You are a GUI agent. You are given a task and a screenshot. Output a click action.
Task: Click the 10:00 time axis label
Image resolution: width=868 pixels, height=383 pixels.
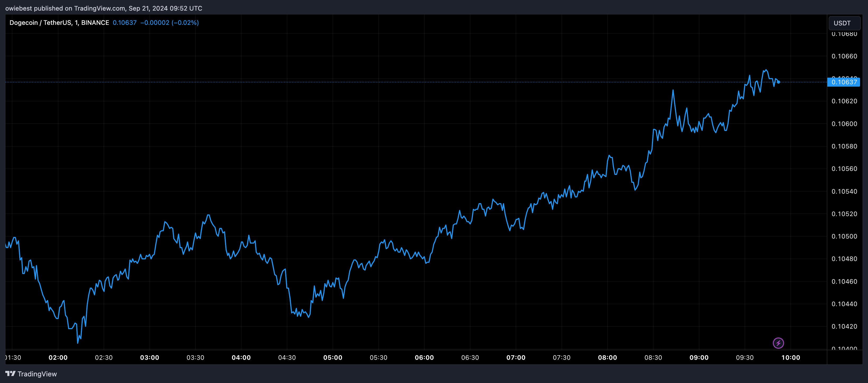coord(791,357)
